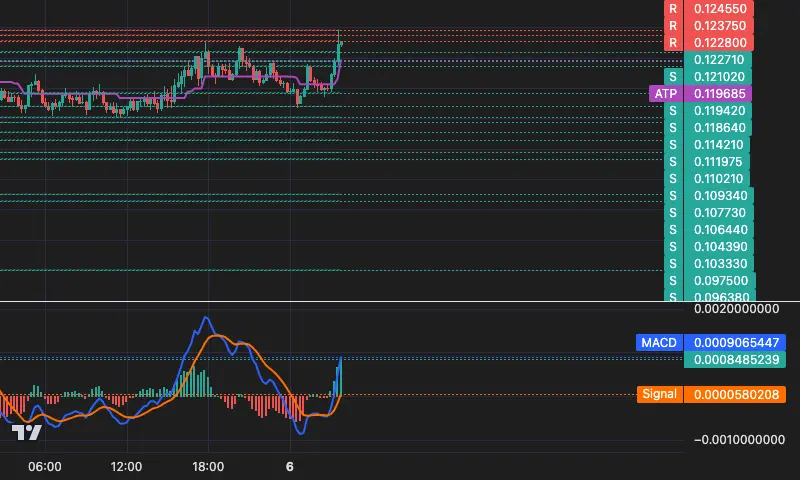Viewport: 800px width, 480px height.
Task: Select the 0.109340 support price label
Action: click(709, 195)
